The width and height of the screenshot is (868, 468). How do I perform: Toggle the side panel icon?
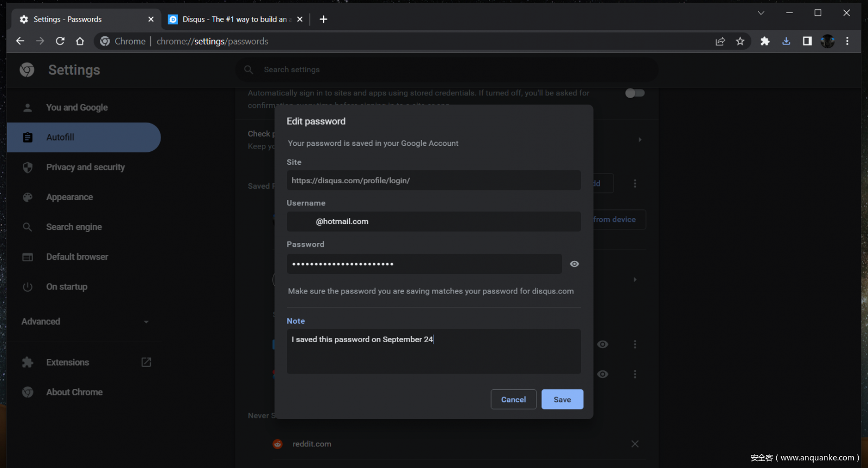tap(807, 41)
